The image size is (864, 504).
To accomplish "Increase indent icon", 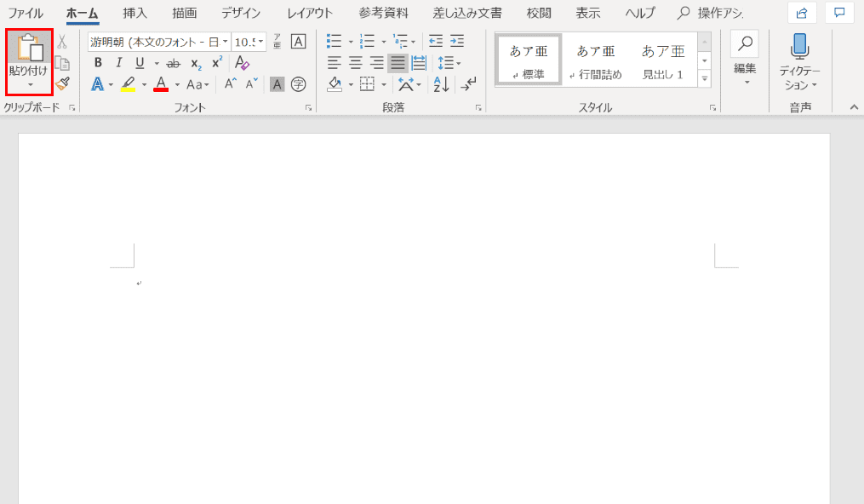I will [457, 41].
